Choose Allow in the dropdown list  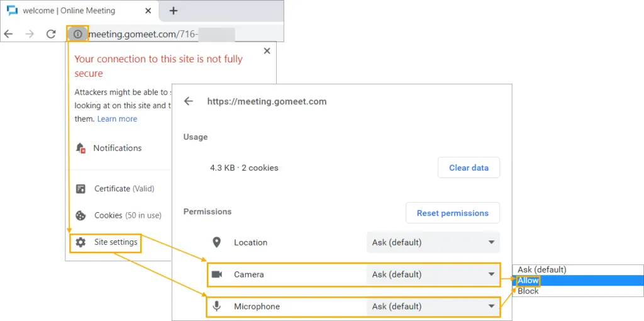tap(578, 280)
